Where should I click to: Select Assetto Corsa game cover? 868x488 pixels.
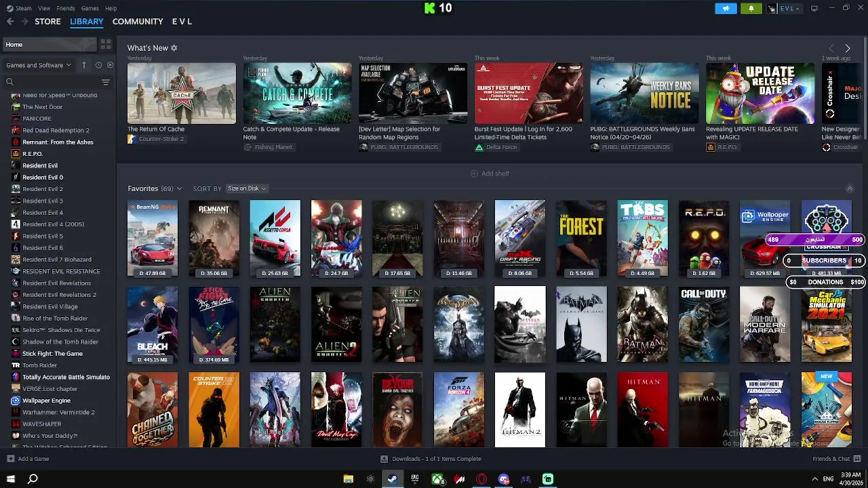(x=275, y=239)
